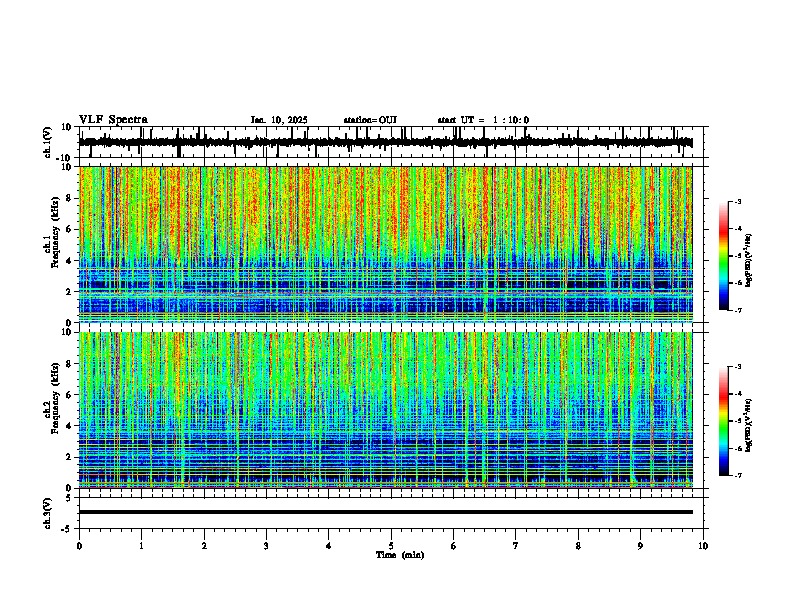Click the '9' tick on the time axis
The image size is (792, 612).
[640, 546]
